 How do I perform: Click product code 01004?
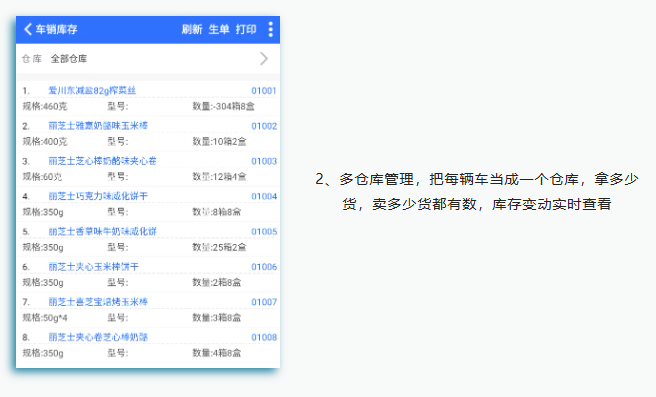[264, 196]
